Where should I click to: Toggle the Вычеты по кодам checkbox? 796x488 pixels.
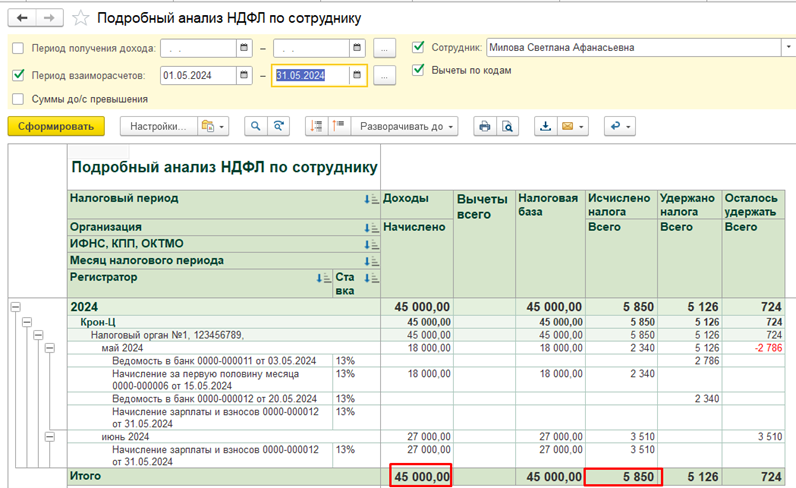[x=418, y=71]
